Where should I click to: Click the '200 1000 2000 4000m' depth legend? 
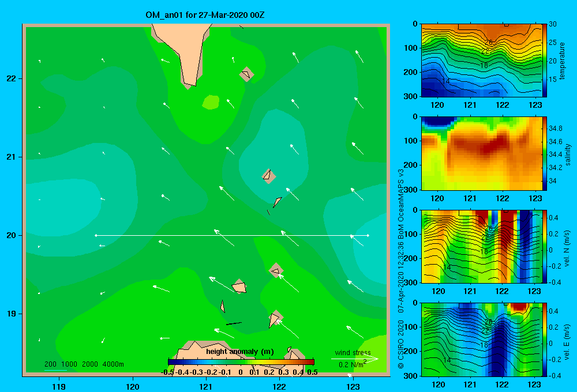pos(84,364)
